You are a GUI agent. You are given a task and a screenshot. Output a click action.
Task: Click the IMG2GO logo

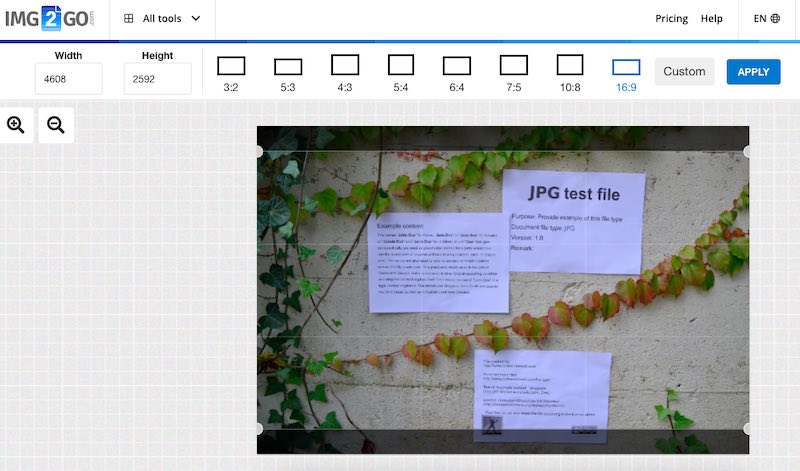click(x=51, y=18)
